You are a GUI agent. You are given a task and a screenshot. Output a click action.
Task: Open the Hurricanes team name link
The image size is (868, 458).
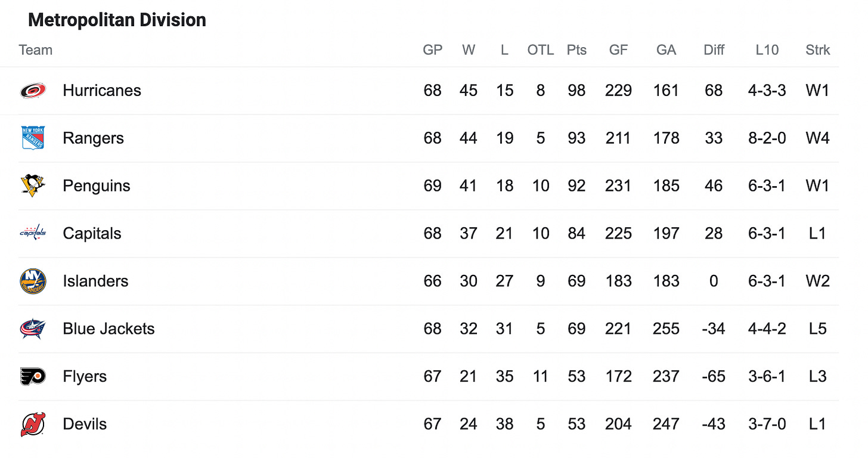pos(102,91)
